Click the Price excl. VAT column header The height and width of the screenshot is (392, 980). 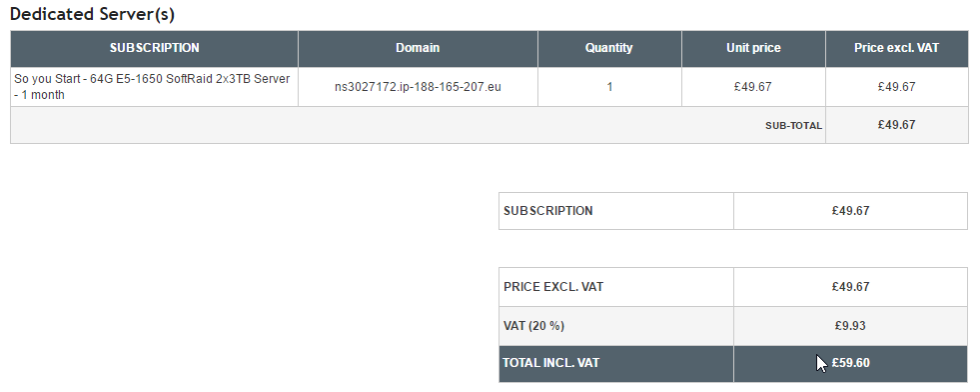point(896,48)
